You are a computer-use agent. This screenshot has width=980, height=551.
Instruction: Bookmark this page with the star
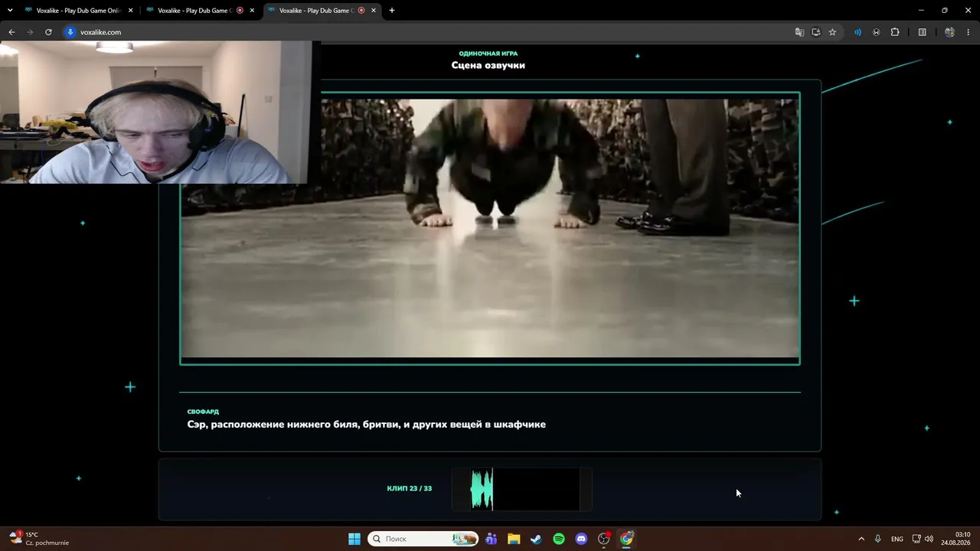[832, 32]
